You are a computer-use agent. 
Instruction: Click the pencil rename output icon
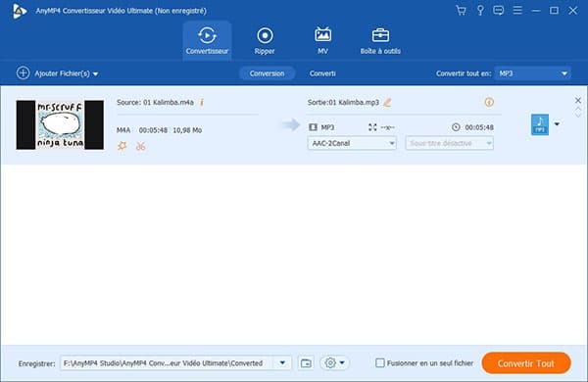(x=387, y=102)
